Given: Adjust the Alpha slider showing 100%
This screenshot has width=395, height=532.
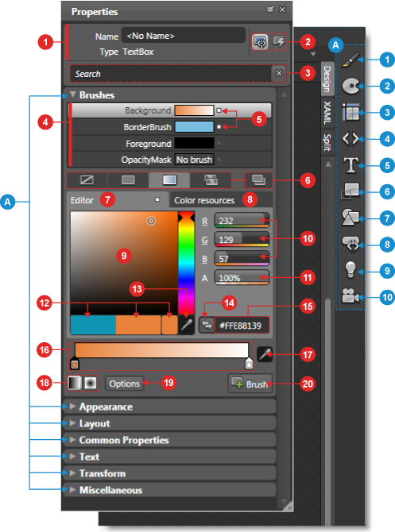Looking at the screenshot, I should click(242, 278).
